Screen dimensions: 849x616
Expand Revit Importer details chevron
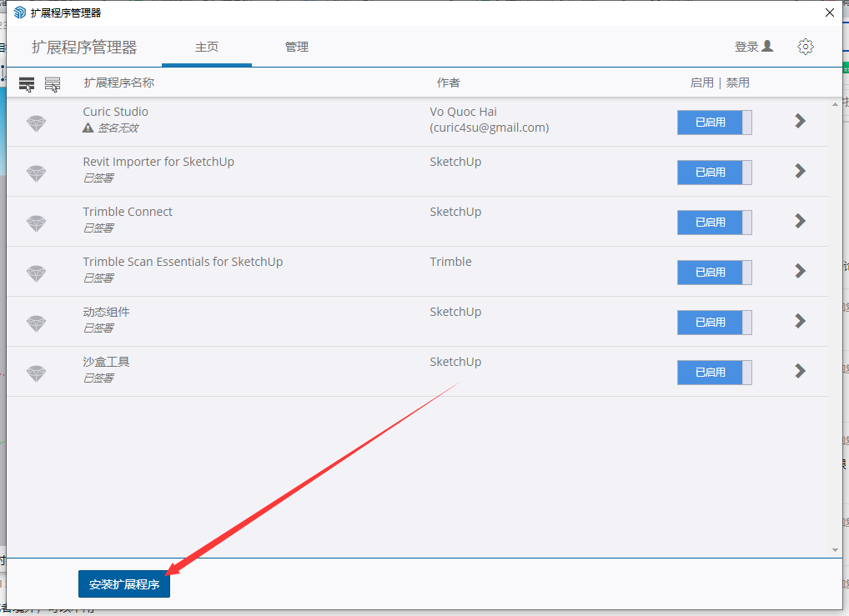[x=801, y=171]
